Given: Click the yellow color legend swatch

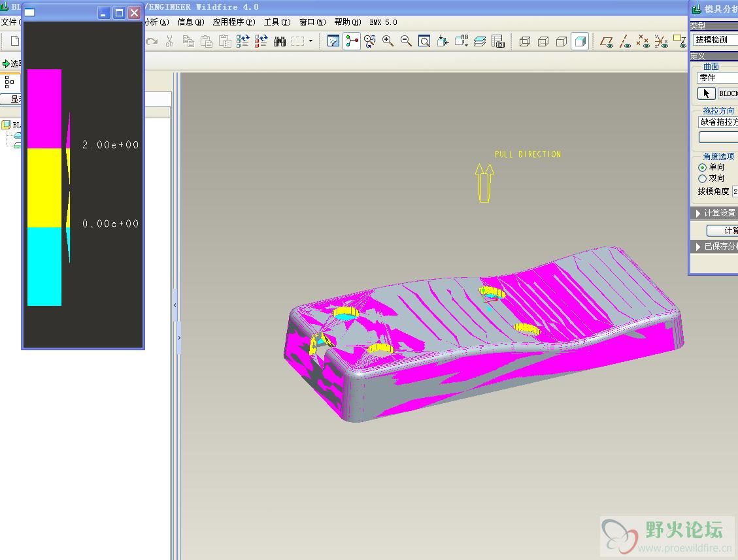Looking at the screenshot, I should tap(44, 188).
